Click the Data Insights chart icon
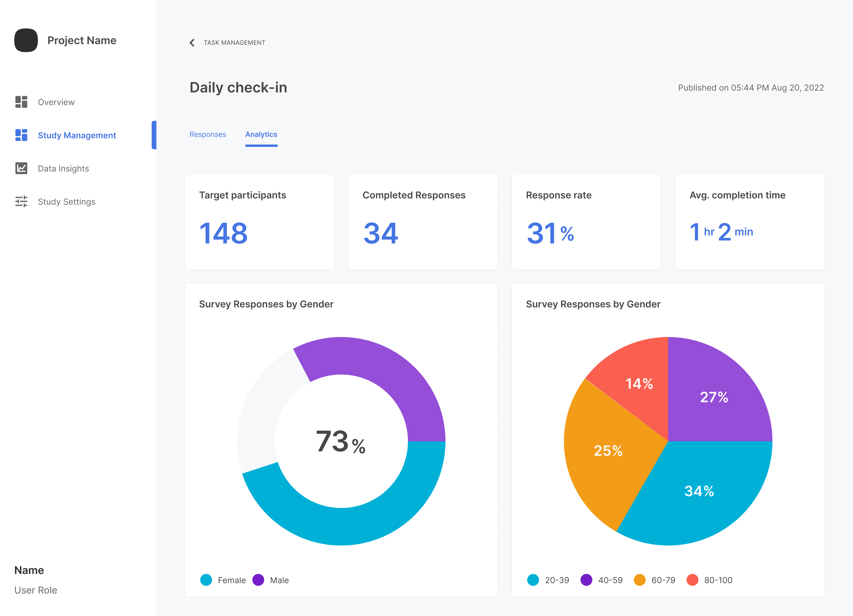Viewport: 853px width, 616px height. pyautogui.click(x=21, y=168)
